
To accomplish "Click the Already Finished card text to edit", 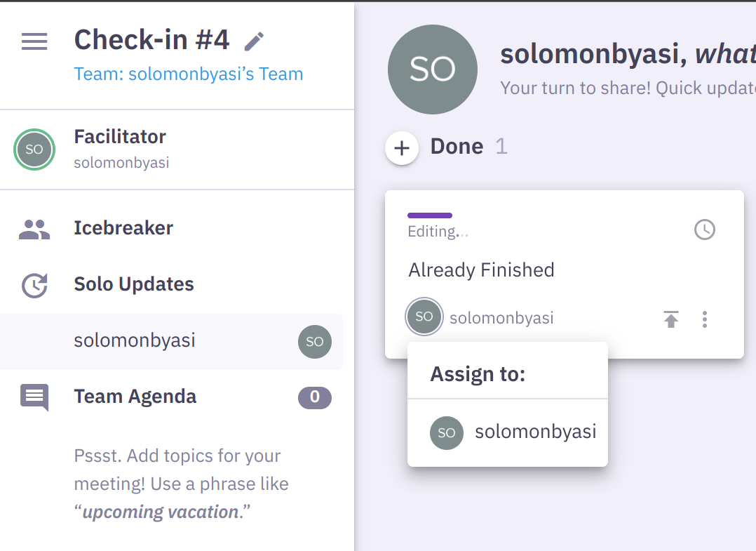I will tap(481, 270).
